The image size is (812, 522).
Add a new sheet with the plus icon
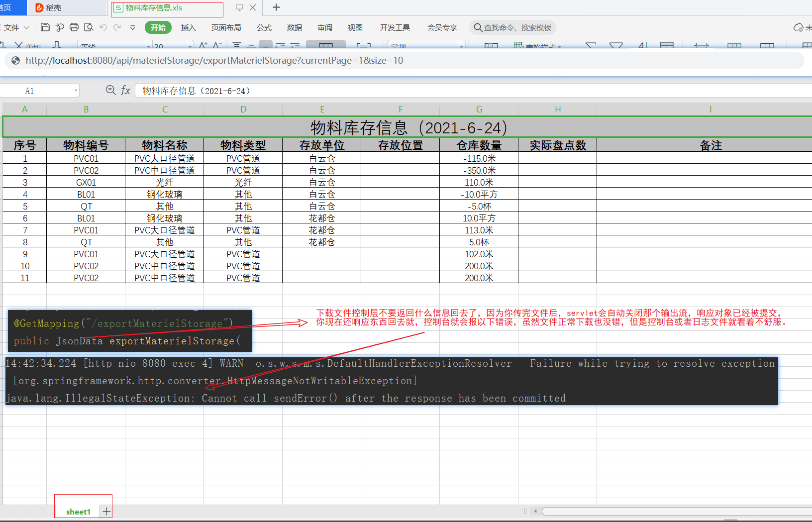point(106,511)
